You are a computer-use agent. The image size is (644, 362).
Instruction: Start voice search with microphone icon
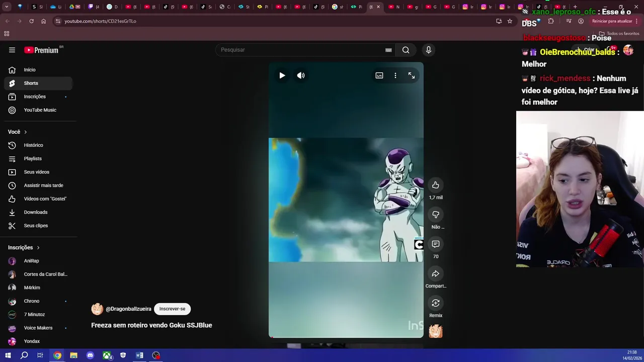click(x=429, y=50)
